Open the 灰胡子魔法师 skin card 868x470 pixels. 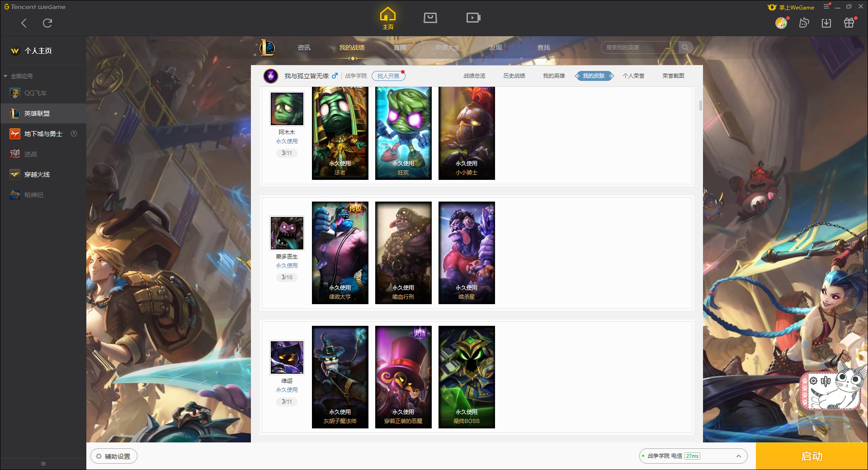pyautogui.click(x=340, y=377)
